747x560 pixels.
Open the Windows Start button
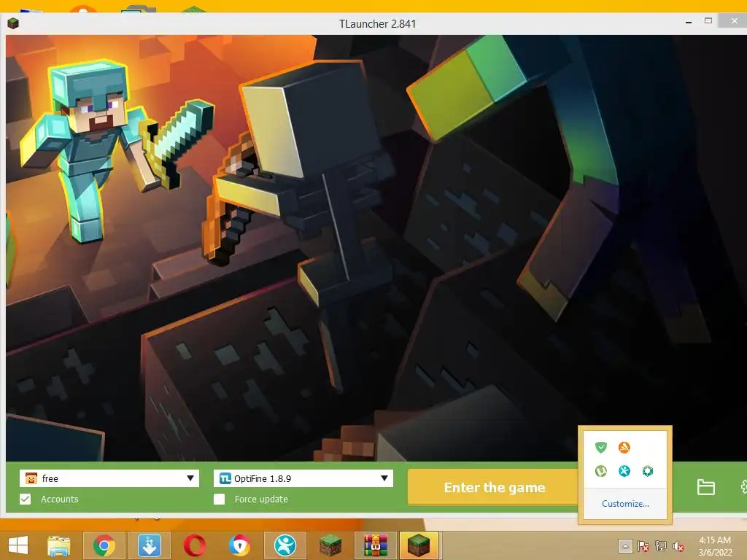tap(18, 545)
